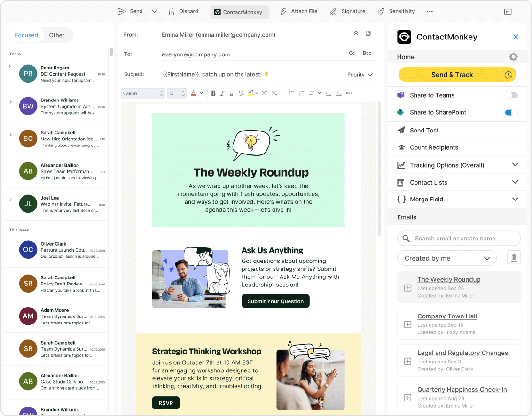
Task: Apply italic formatting in the toolbar
Action: (222, 93)
